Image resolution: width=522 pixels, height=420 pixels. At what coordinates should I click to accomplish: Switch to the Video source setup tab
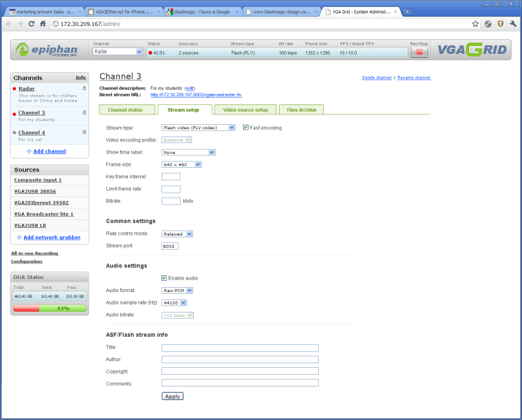[245, 110]
